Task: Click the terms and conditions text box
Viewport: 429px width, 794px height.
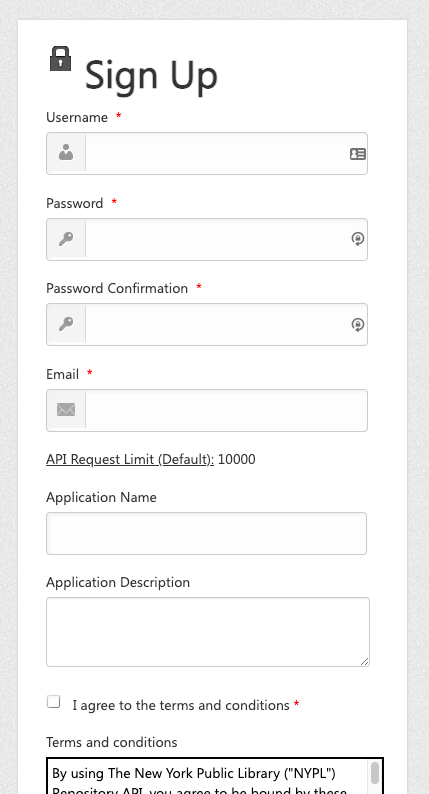Action: (215, 776)
